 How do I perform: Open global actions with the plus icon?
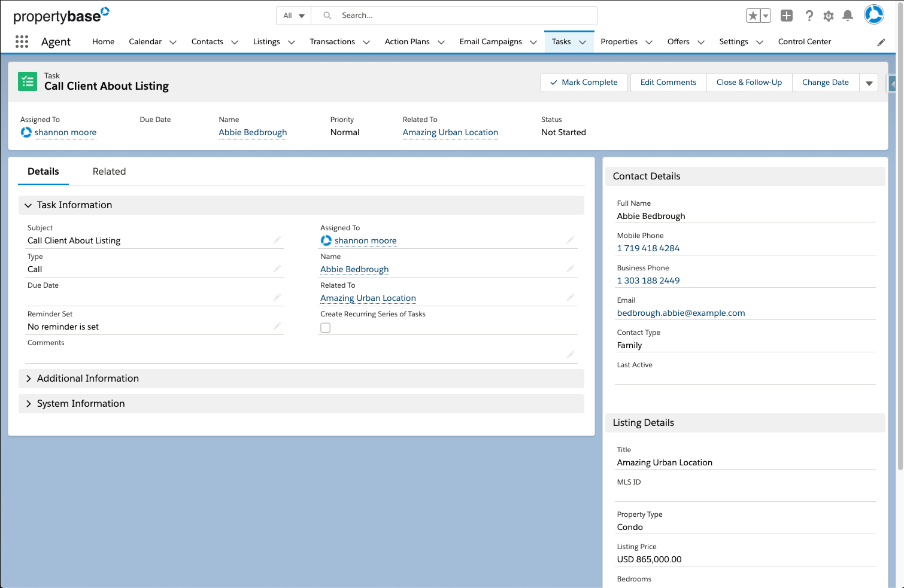787,16
